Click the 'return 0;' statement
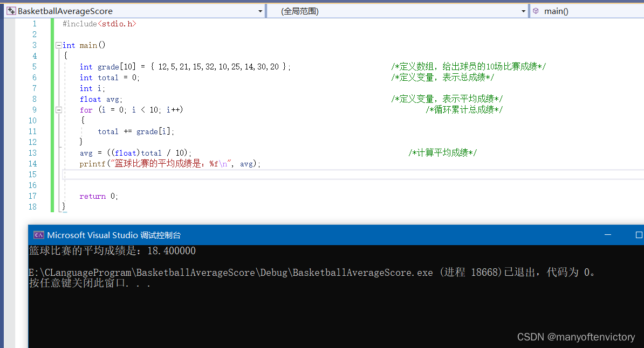644x348 pixels. pyautogui.click(x=99, y=196)
